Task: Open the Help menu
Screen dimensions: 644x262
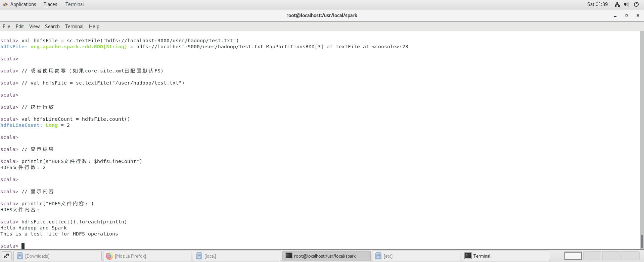Action: (94, 27)
